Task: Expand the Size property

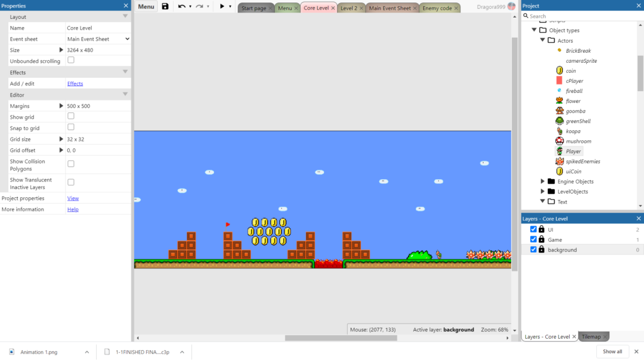Action: [61, 50]
